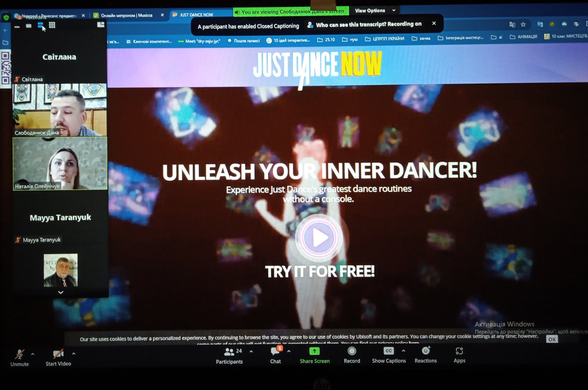Click the QR code icon on left edge

point(5,69)
